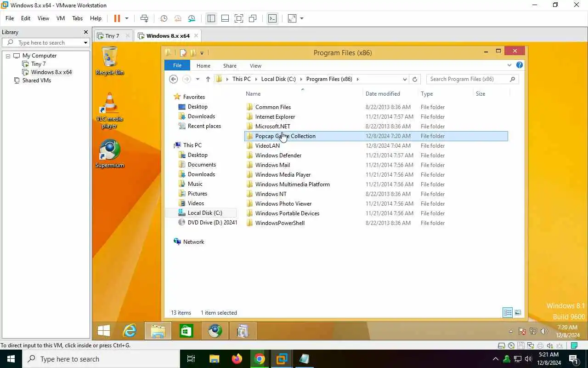Screen dimensions: 588x368
Task: Open the power options dropdown beside Suspend
Action: tap(127, 18)
